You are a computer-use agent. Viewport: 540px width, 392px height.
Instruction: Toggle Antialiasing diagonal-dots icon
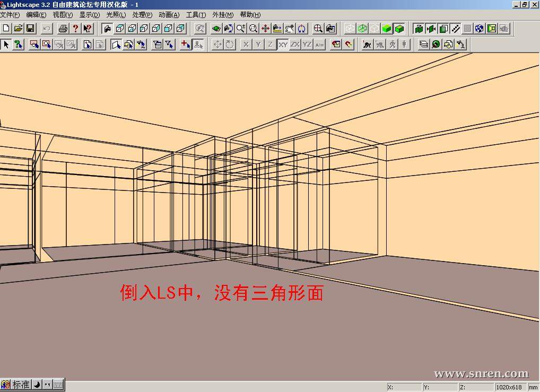point(455,28)
